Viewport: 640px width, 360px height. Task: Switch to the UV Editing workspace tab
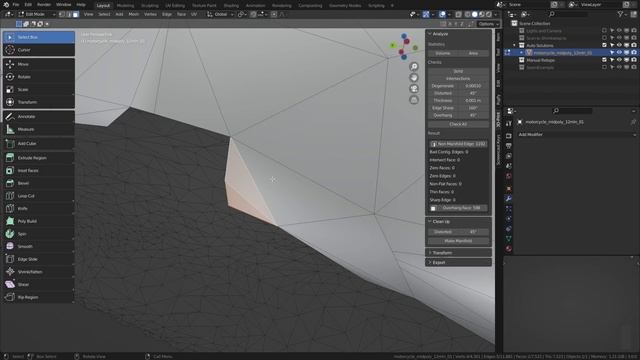[x=175, y=6]
